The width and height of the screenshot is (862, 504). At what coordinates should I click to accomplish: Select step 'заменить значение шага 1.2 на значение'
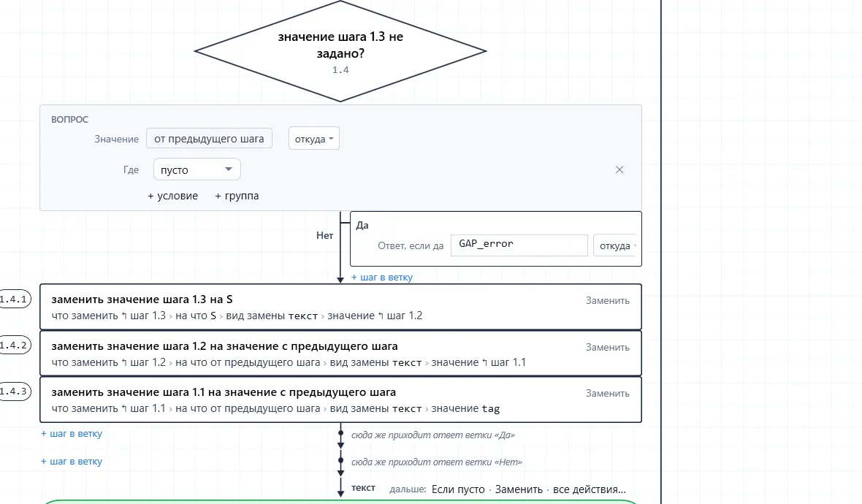pyautogui.click(x=340, y=354)
